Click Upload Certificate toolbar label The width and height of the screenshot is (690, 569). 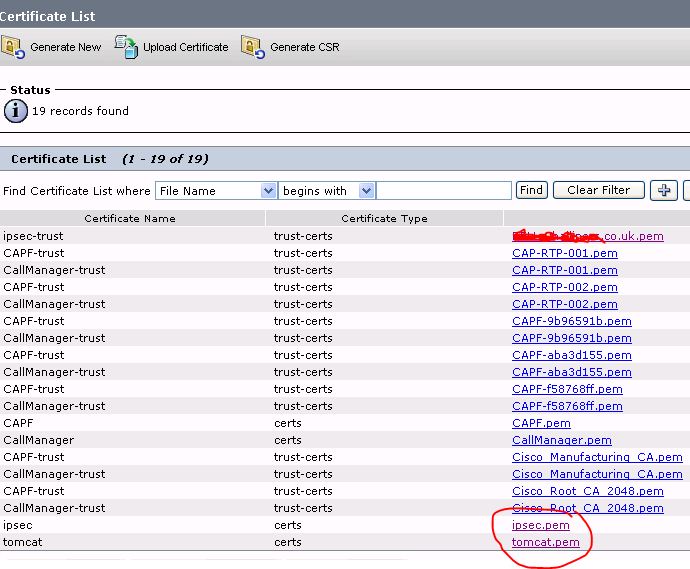(x=185, y=47)
